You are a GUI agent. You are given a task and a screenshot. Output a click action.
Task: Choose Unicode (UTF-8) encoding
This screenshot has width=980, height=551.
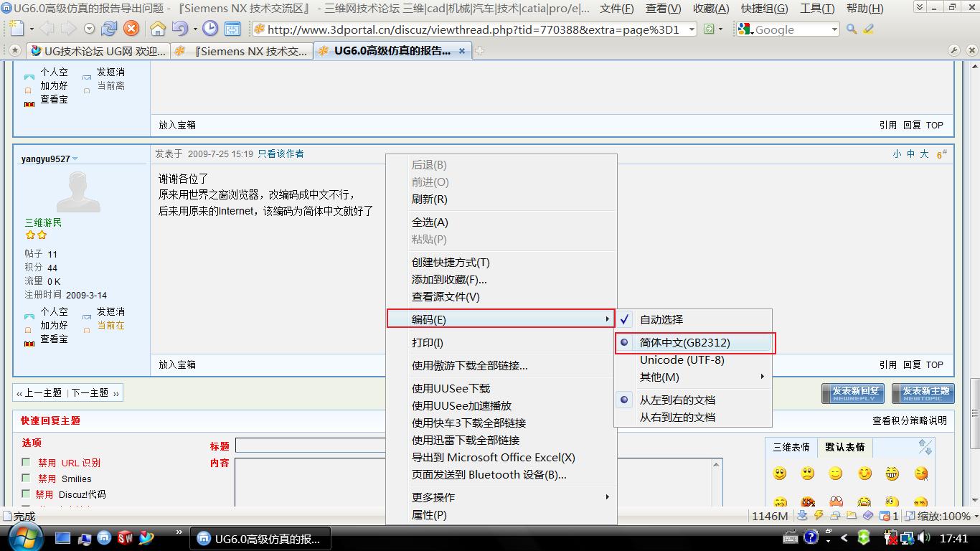pos(693,360)
